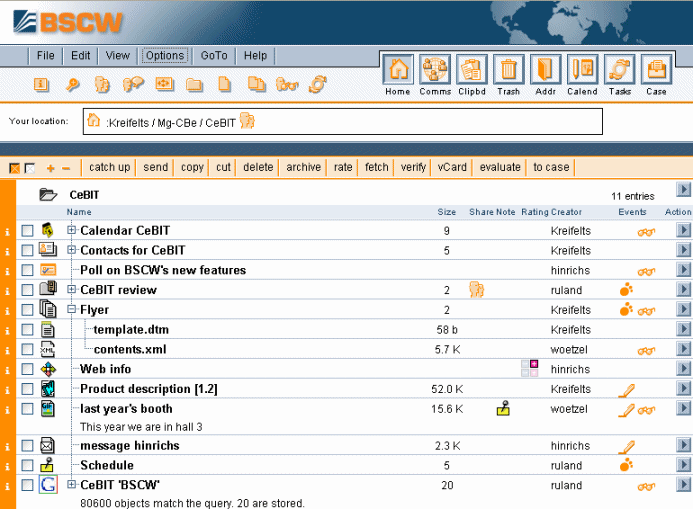
Task: Open the Tasks icon
Action: [619, 70]
